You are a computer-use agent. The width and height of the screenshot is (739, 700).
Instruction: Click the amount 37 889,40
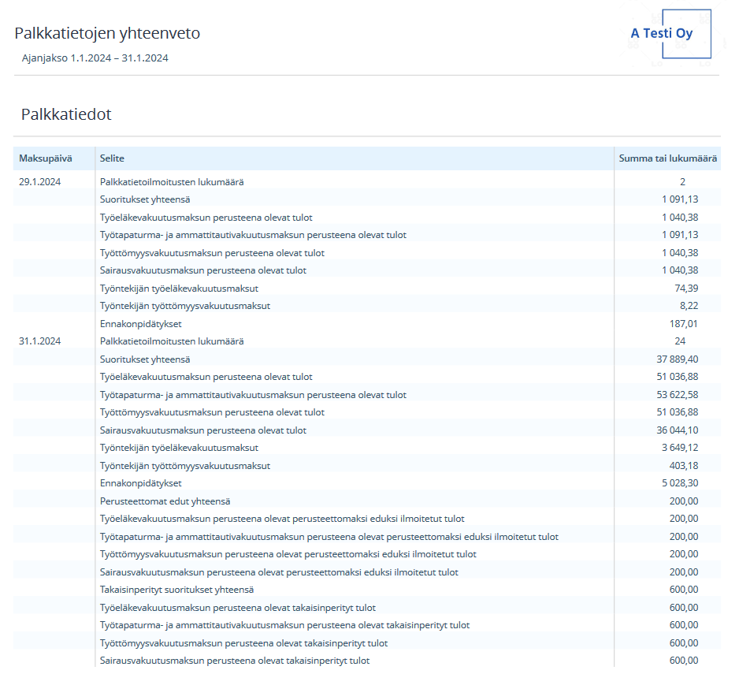674,359
